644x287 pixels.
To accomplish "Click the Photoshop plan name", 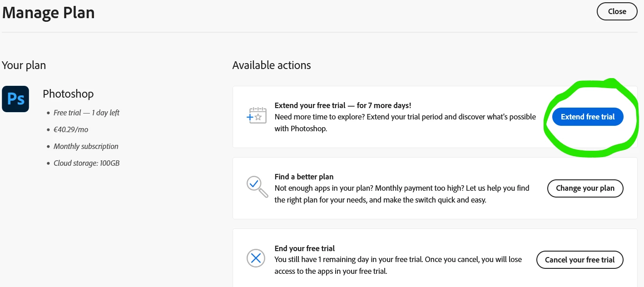I will pos(68,94).
